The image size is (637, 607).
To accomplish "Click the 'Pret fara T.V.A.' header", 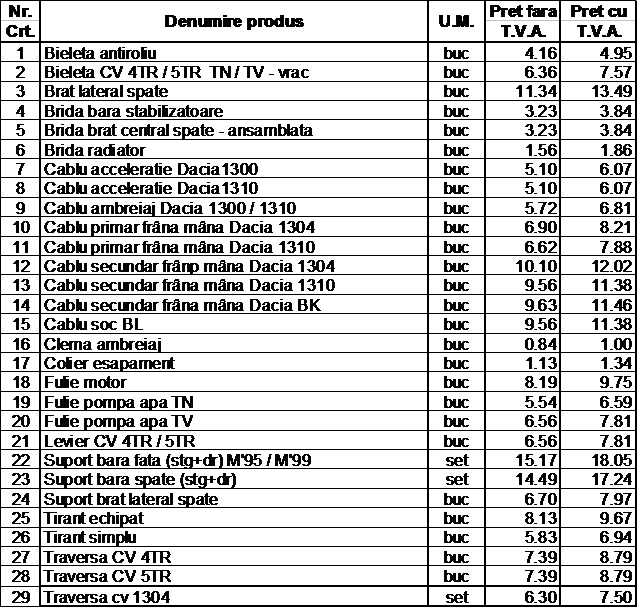I will tap(523, 21).
